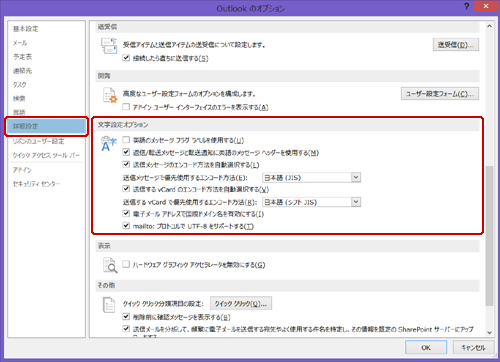Open クイック アクセス ツール バー settings
The height and width of the screenshot is (362, 500).
tap(46, 155)
